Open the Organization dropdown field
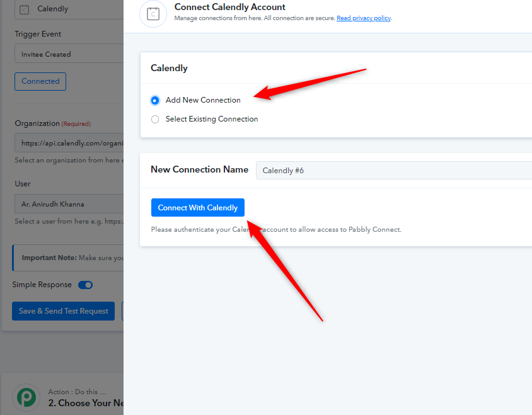The image size is (532, 415). tap(69, 143)
